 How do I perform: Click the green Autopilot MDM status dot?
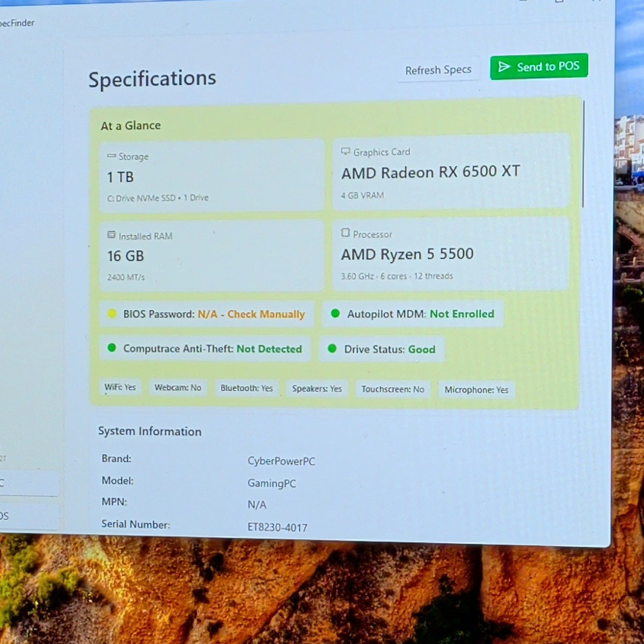335,313
